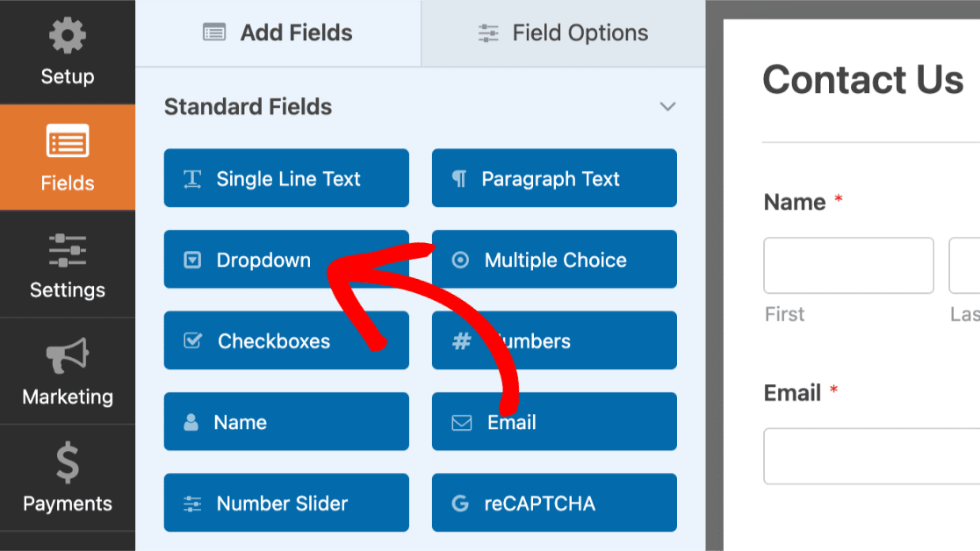This screenshot has width=980, height=551.
Task: Click the First name input in the preview
Action: point(848,265)
